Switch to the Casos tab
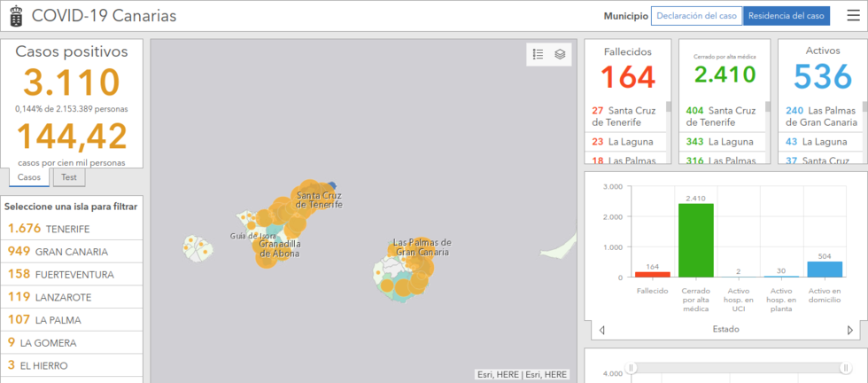 point(29,177)
